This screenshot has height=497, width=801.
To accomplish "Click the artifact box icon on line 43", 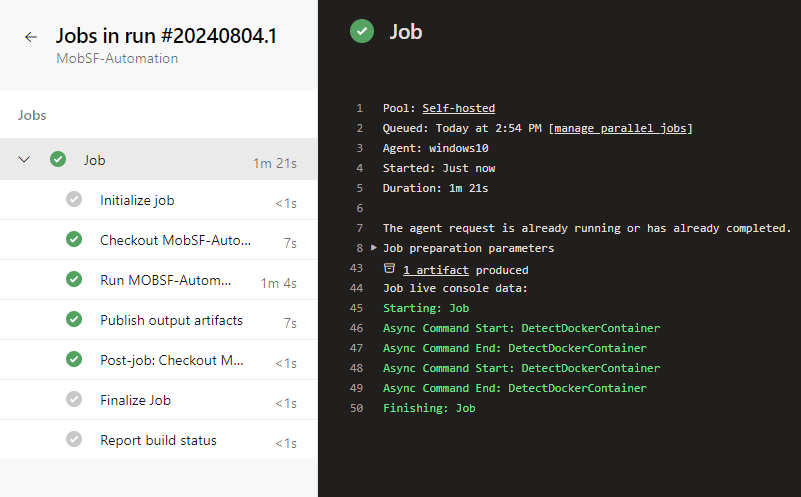I will pyautogui.click(x=389, y=268).
